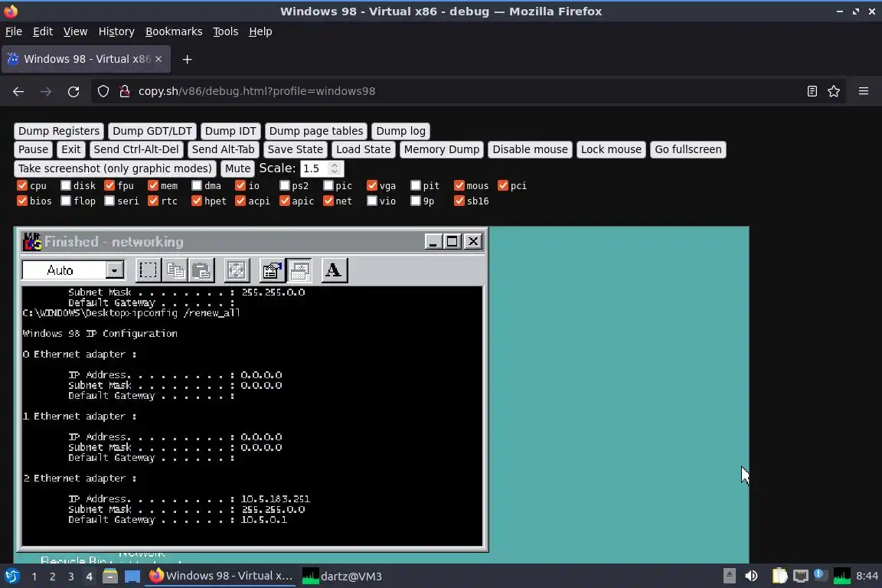Click Memory Dump button
This screenshot has width=882, height=588.
pos(442,149)
